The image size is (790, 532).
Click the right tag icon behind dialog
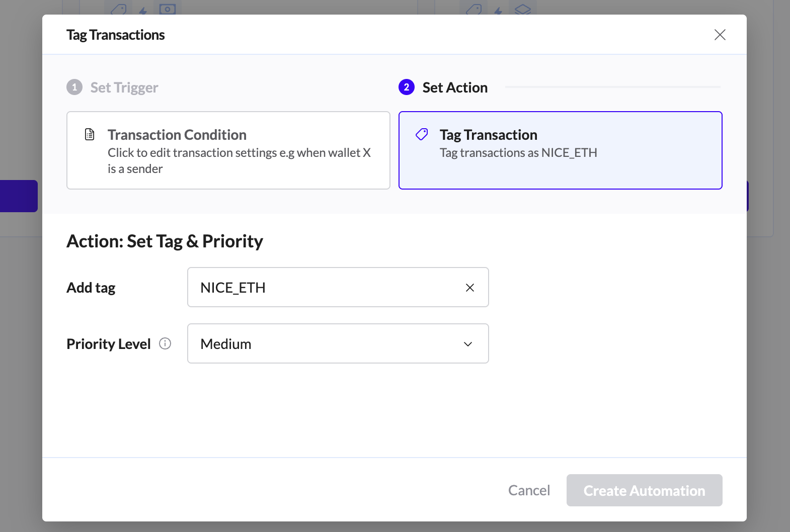click(474, 9)
